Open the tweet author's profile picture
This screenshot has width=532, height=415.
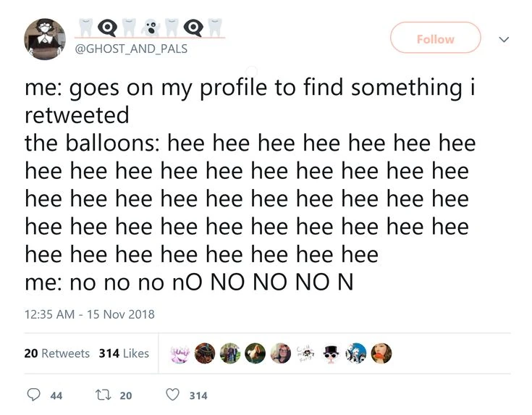(45, 39)
